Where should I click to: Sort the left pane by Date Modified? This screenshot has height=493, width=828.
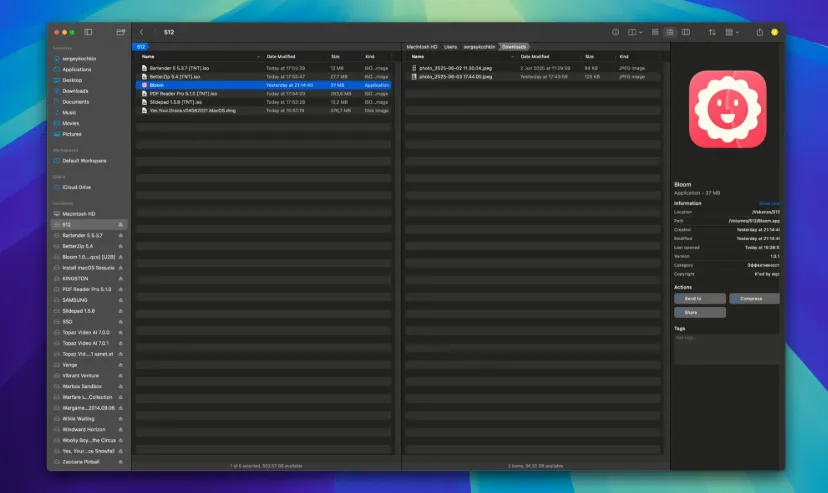click(280, 56)
